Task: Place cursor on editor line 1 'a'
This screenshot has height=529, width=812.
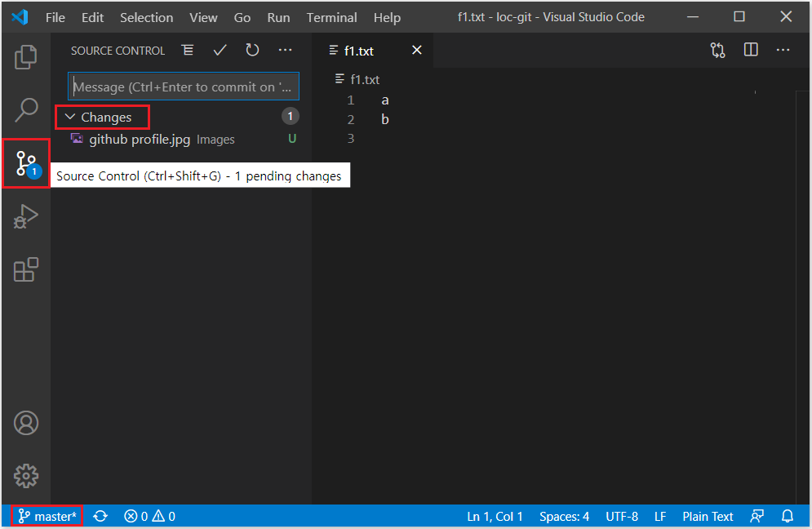Action: 384,100
